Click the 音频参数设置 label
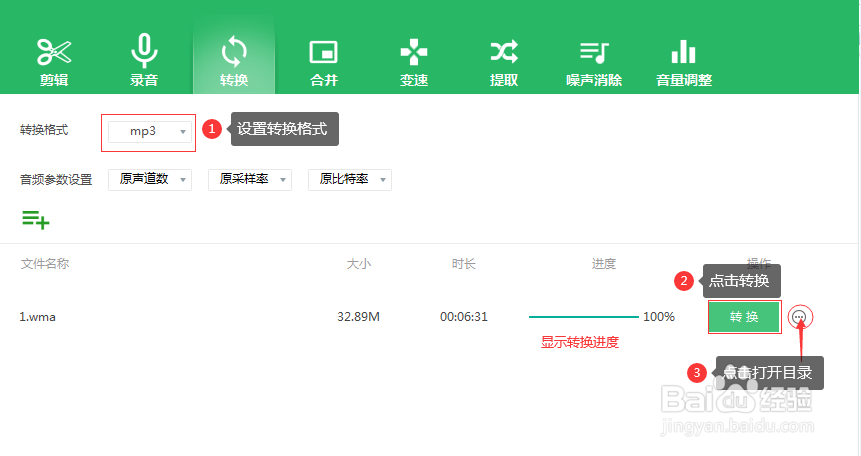This screenshot has height=456, width=861. (x=56, y=180)
